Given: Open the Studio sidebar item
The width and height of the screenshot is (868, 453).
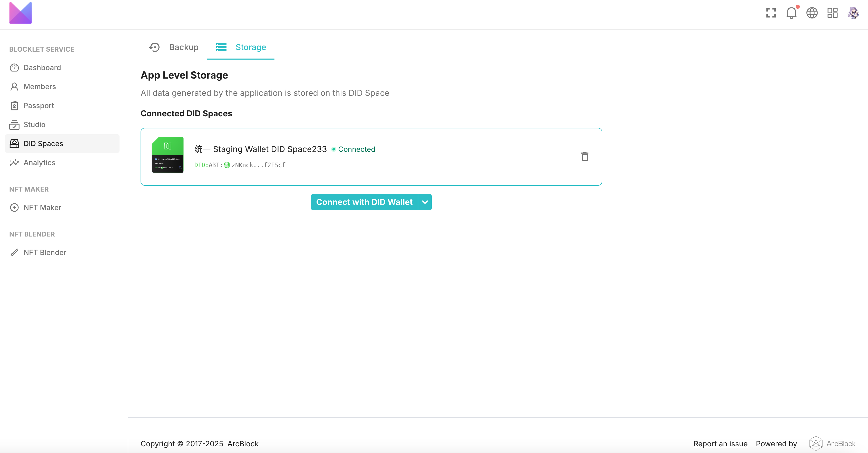Looking at the screenshot, I should [x=34, y=125].
